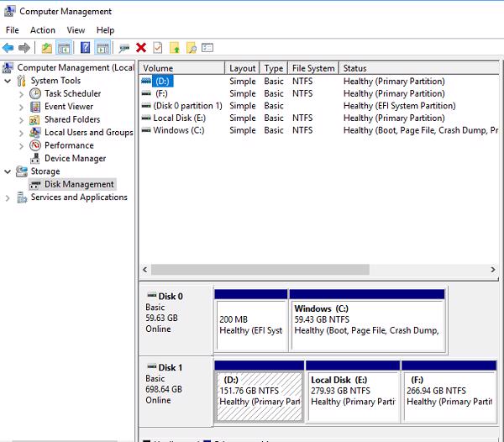
Task: Collapse the Storage tree node
Action: click(8, 171)
